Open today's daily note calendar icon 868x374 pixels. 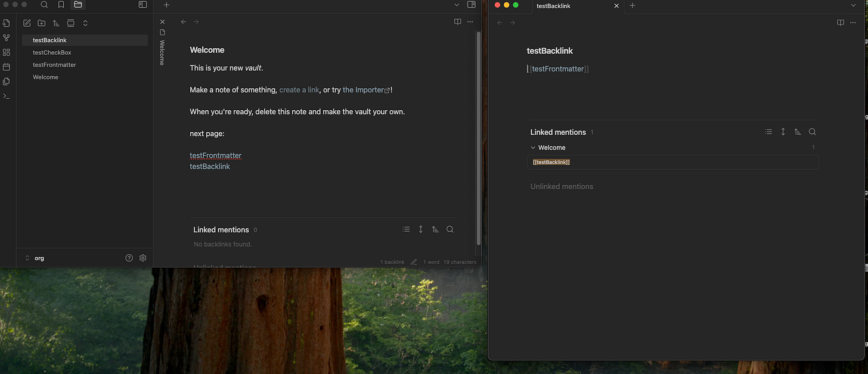(7, 67)
